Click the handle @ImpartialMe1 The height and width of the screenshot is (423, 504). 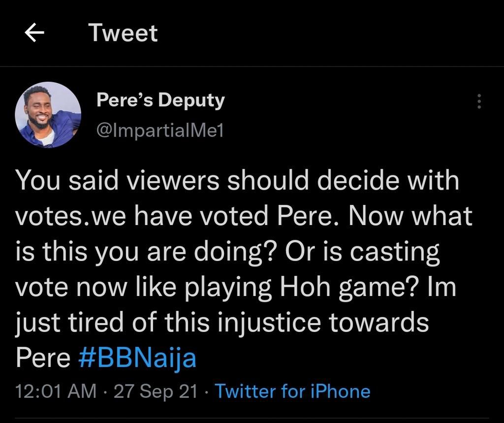[159, 130]
